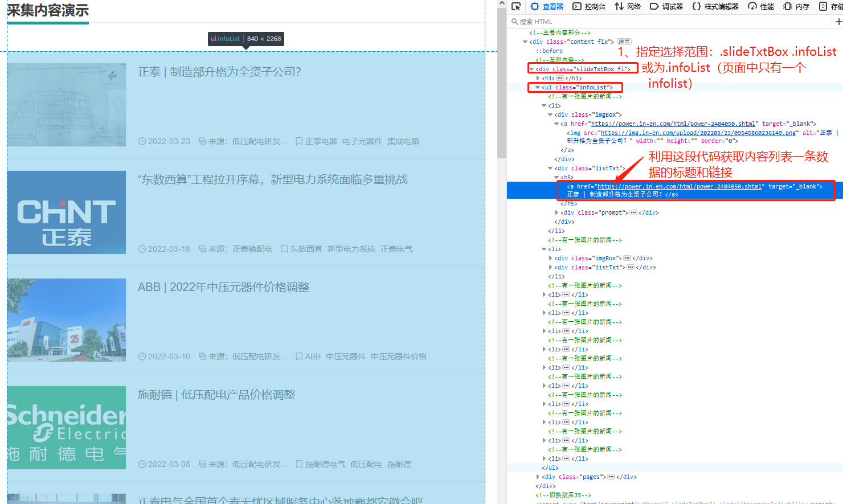The width and height of the screenshot is (843, 504).
Task: Collapse the ul class="infoList" node
Action: point(538,87)
